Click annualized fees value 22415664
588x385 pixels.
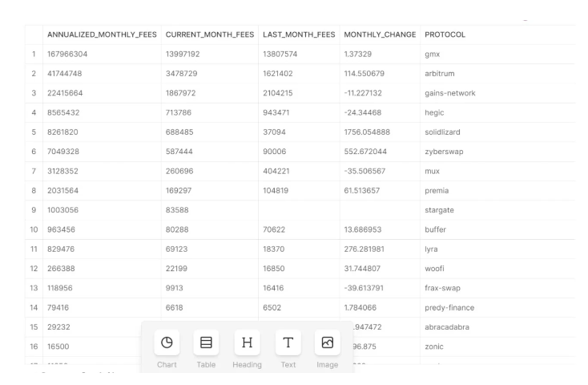[65, 93]
